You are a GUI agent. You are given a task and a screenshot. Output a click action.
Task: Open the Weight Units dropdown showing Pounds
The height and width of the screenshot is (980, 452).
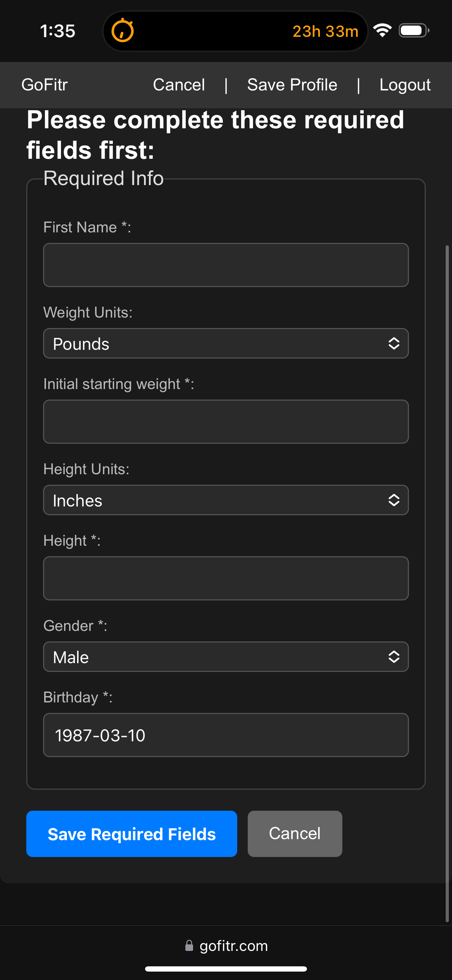[226, 343]
